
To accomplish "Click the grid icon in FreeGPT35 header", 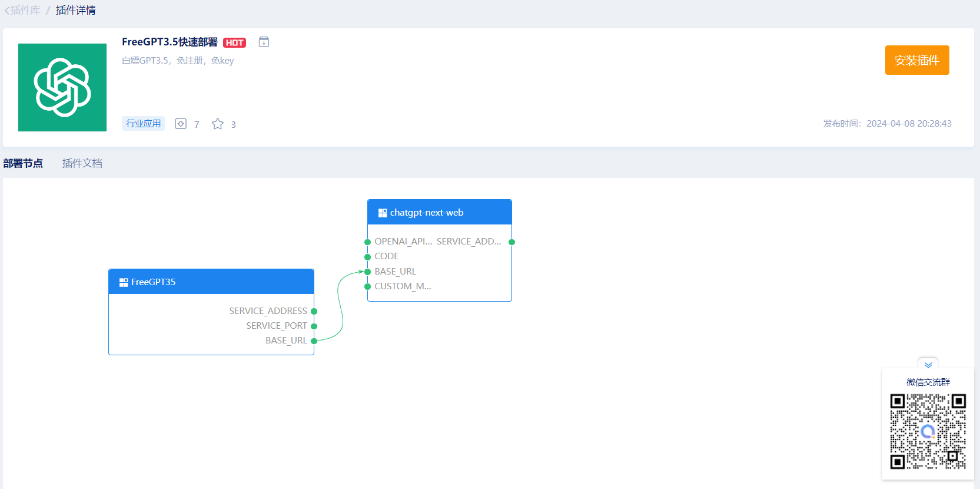I will [124, 282].
